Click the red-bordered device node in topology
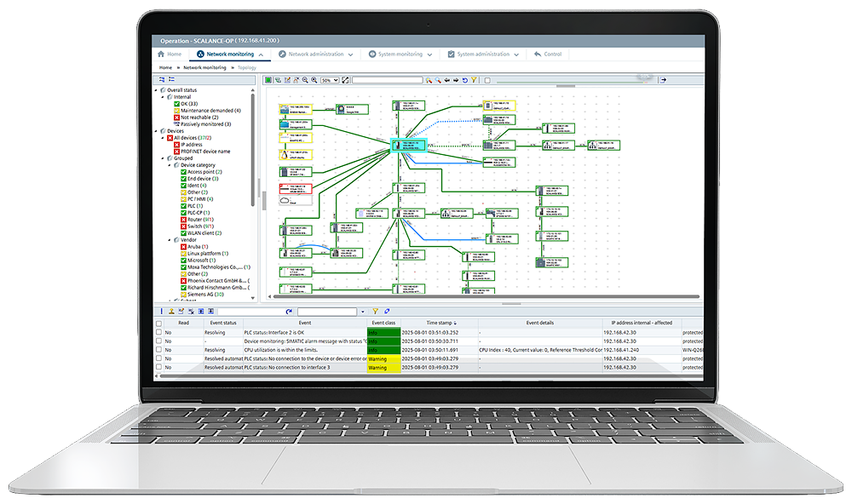This screenshot has height=504, width=852. point(296,188)
